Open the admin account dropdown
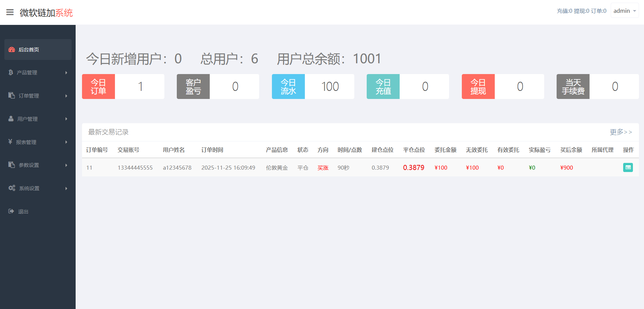Image resolution: width=644 pixels, height=309 pixels. [x=625, y=11]
